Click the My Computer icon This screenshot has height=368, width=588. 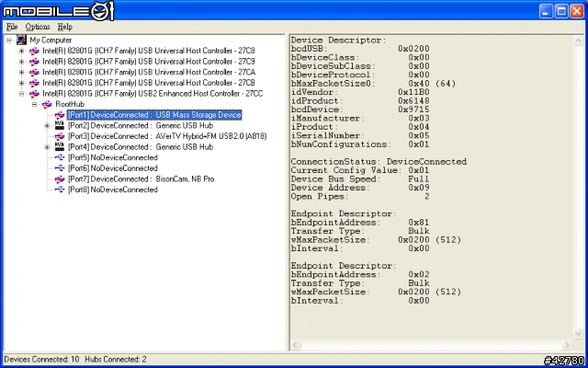pos(21,40)
